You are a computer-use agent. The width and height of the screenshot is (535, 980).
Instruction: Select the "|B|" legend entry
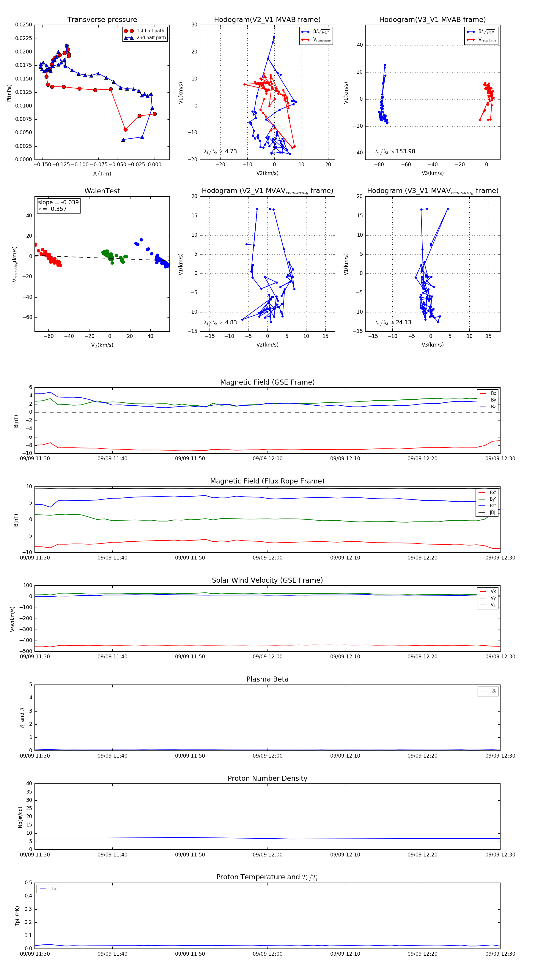click(487, 513)
